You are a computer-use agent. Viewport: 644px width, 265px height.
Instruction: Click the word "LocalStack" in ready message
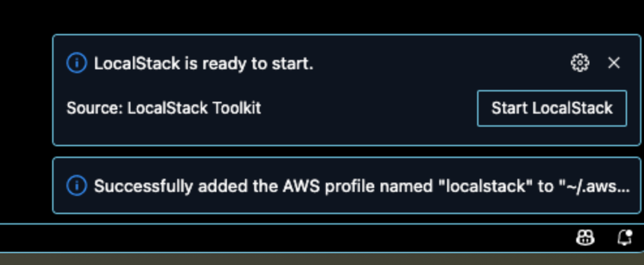[x=137, y=64]
